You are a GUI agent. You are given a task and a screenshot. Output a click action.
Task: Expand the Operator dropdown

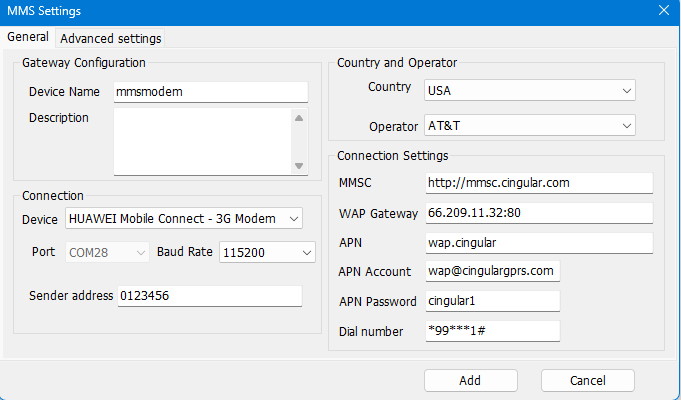point(529,126)
